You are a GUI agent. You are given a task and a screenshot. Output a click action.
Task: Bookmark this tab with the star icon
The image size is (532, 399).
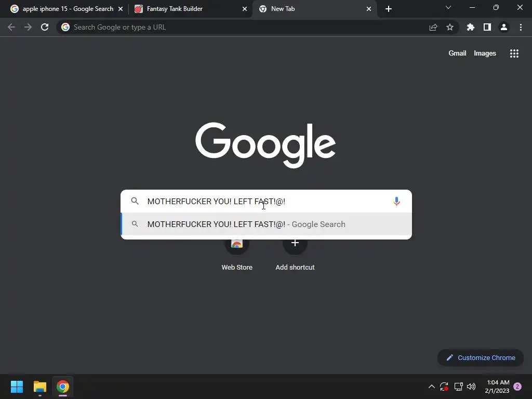tap(450, 27)
